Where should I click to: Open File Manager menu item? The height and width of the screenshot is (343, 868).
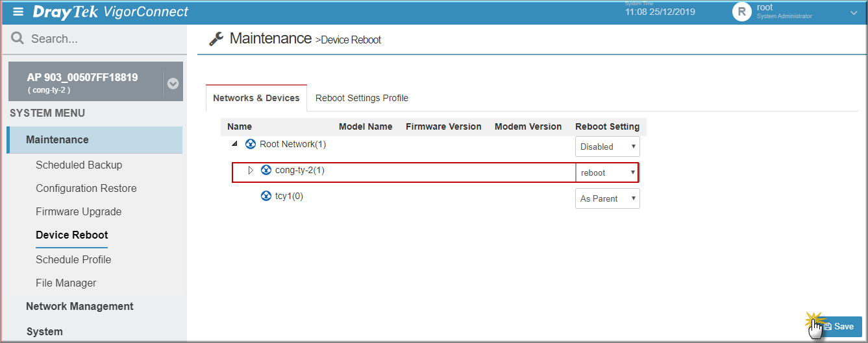pos(66,283)
